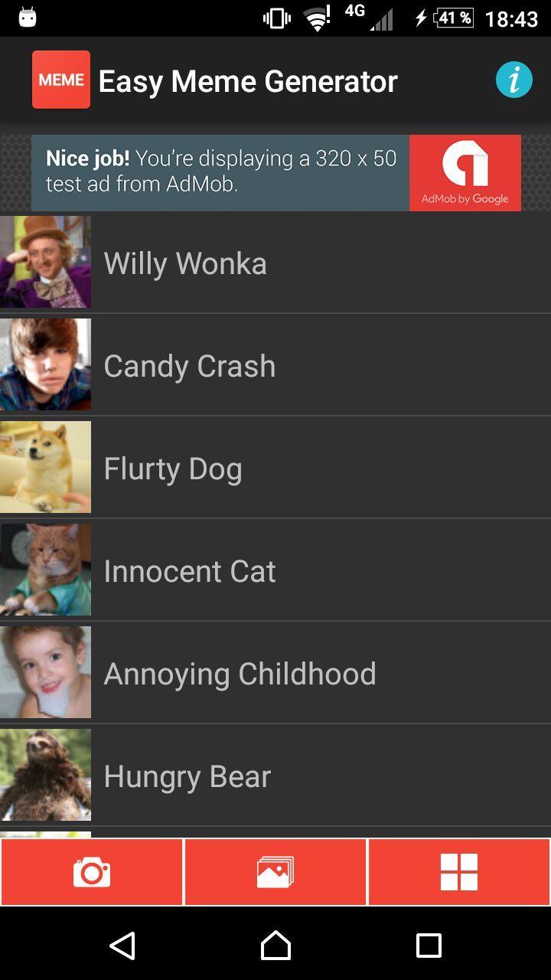Choose the Innocent Cat template
The height and width of the screenshot is (980, 551).
(275, 570)
